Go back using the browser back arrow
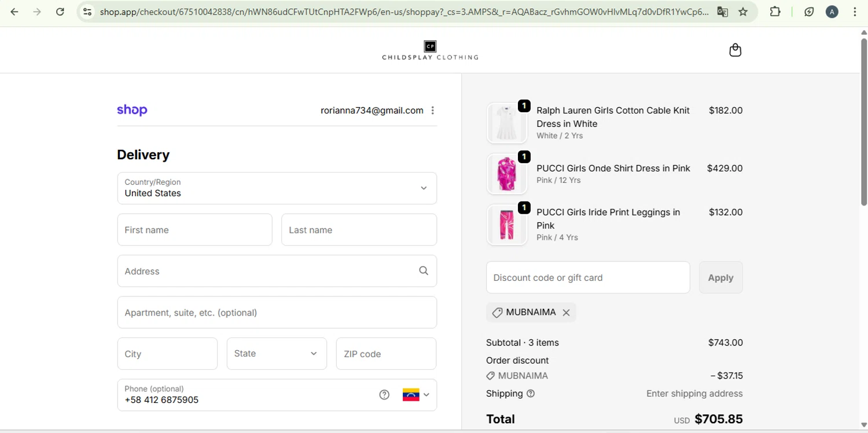 pyautogui.click(x=14, y=12)
